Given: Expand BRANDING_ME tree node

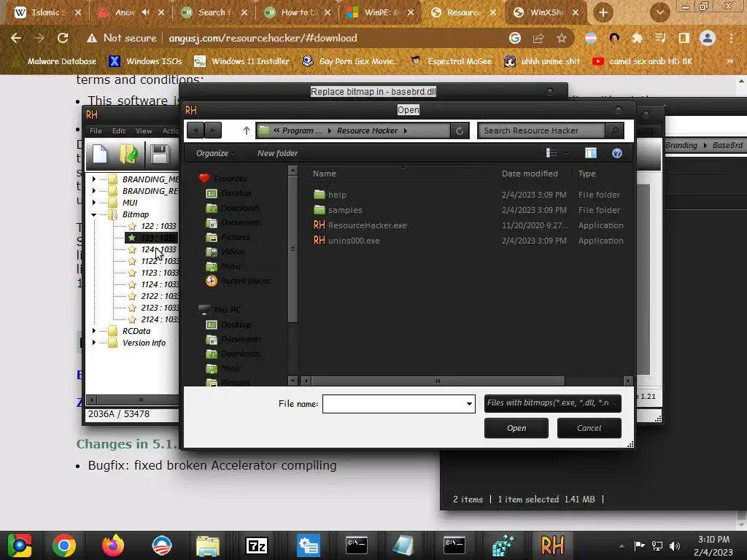Looking at the screenshot, I should pyautogui.click(x=94, y=179).
